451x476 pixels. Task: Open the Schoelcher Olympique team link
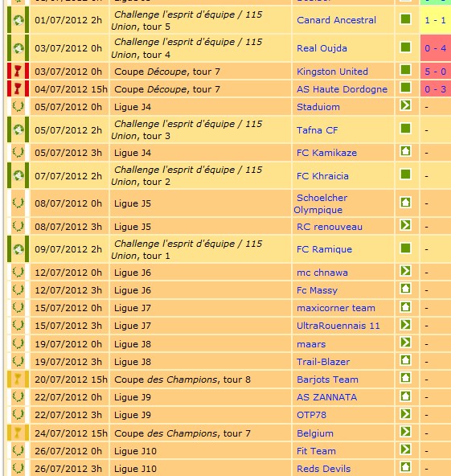pos(321,203)
